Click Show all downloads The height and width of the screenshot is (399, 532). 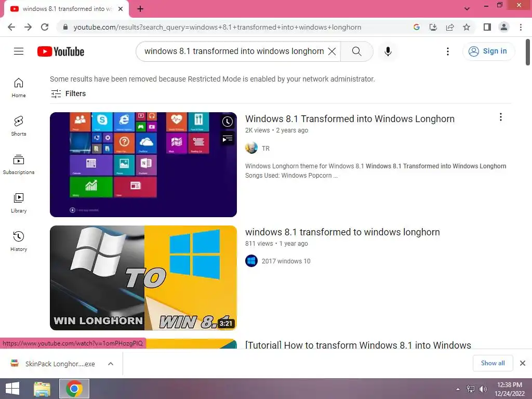coord(493,363)
